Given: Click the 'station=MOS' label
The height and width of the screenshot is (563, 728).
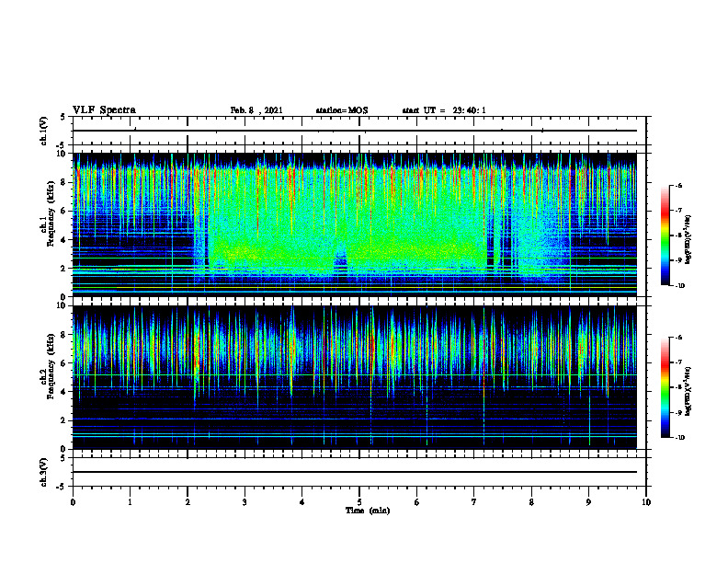Looking at the screenshot, I should tap(342, 110).
